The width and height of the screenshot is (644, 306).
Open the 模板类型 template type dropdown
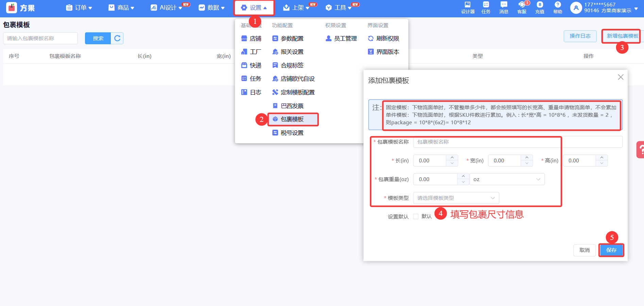(456, 198)
